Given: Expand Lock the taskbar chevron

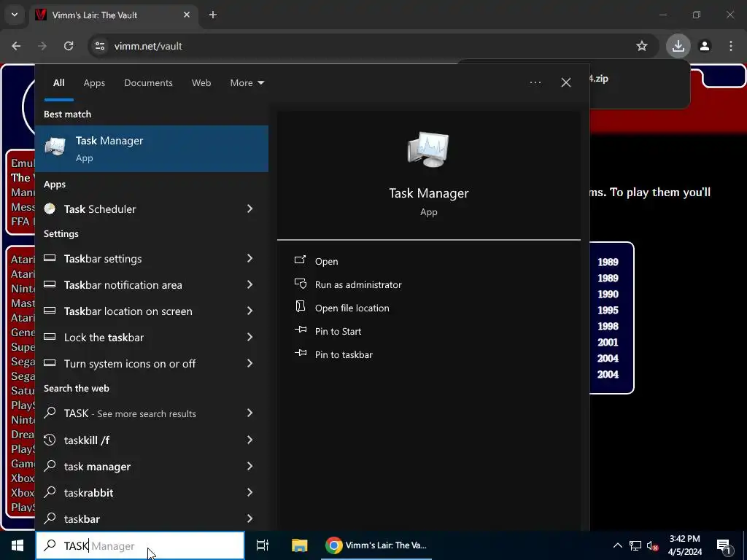Looking at the screenshot, I should (249, 337).
